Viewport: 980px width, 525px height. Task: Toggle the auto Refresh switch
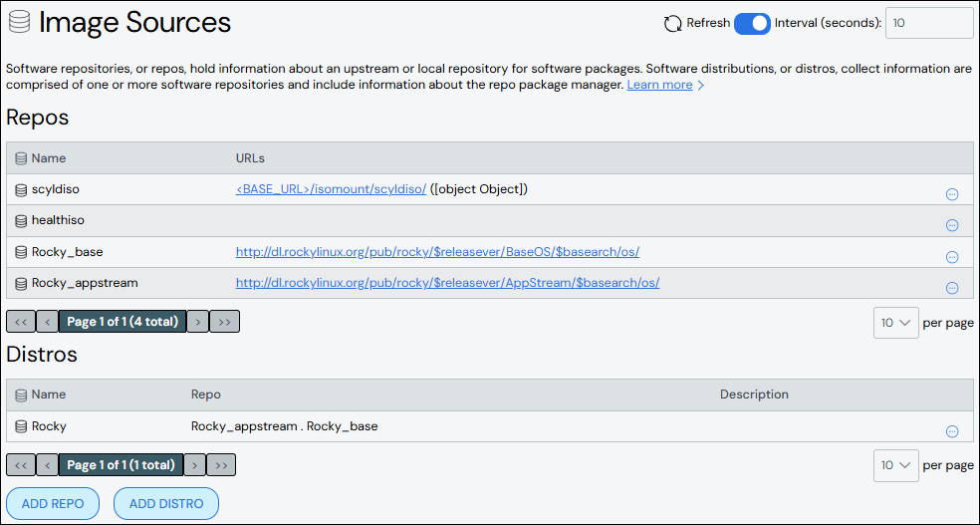click(x=752, y=24)
